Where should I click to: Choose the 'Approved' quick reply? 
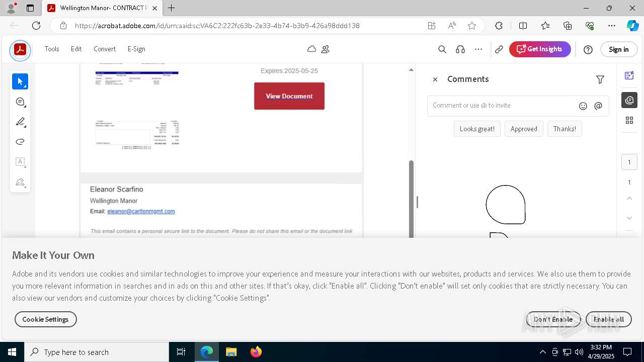[x=524, y=129]
